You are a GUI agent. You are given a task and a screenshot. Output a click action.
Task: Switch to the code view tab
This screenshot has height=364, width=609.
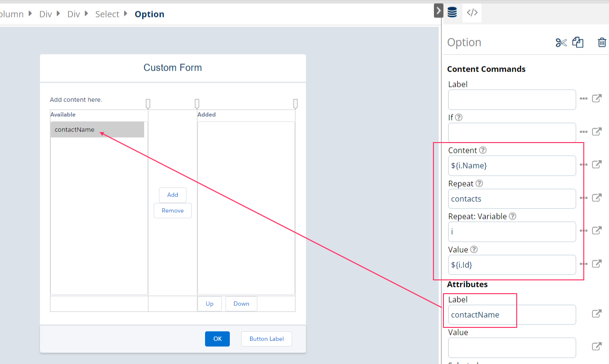tap(472, 13)
